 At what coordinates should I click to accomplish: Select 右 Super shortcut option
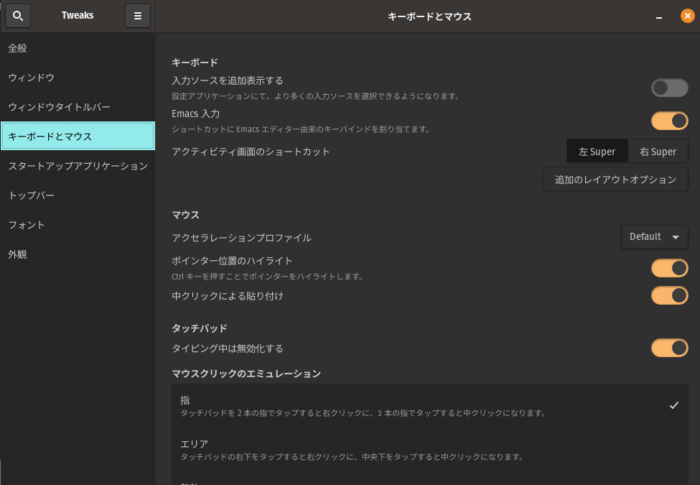[x=658, y=152]
